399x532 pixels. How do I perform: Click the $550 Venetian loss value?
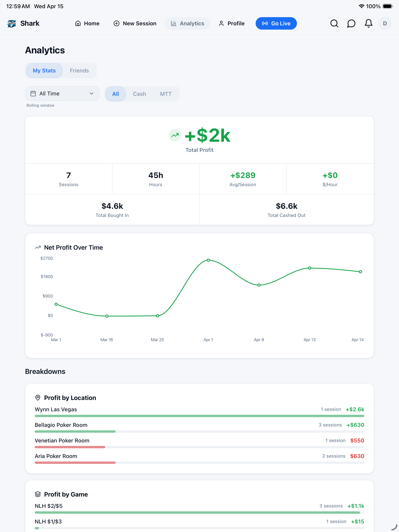pos(357,441)
